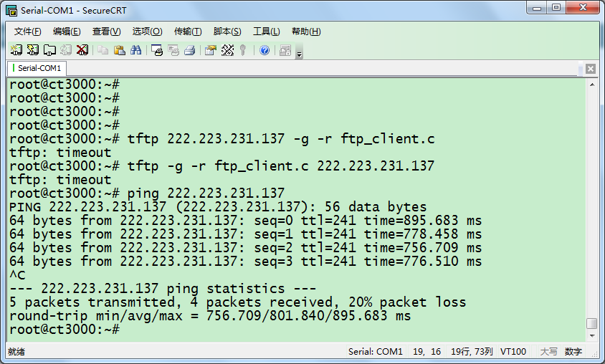Click the ^C interrupt line

[x=17, y=275]
